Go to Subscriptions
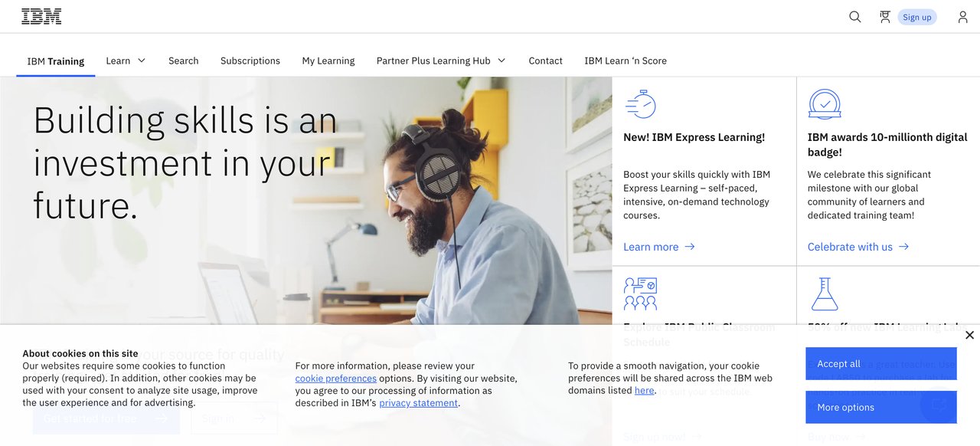This screenshot has height=446, width=980. (x=250, y=61)
